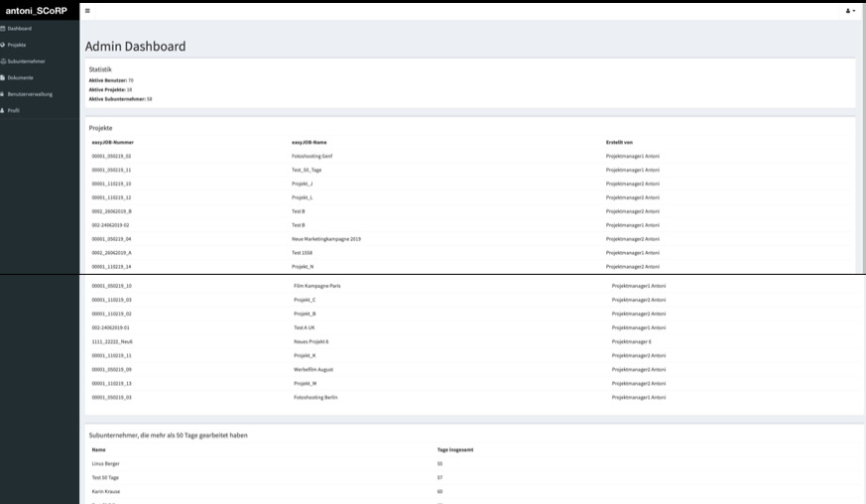Click the Dashboard sidebar icon
The height and width of the screenshot is (504, 866).
pyautogui.click(x=3, y=29)
